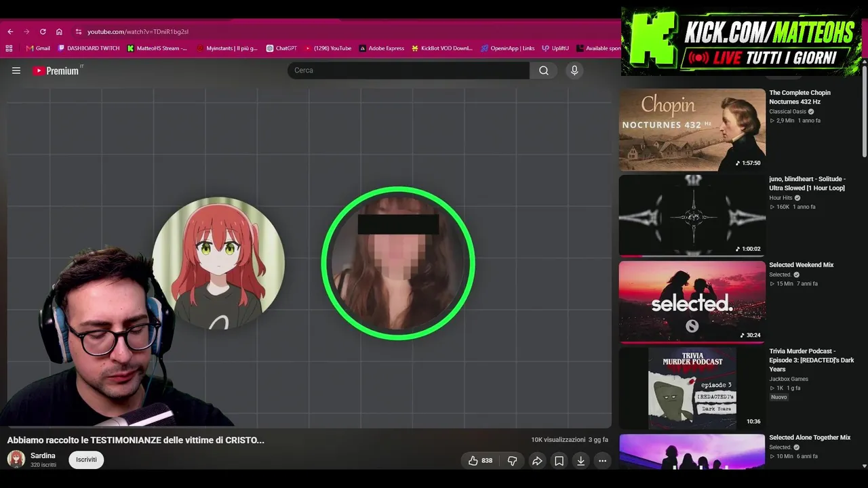Open the Solitude Ultra Slowed thumbnail
This screenshot has width=868, height=488.
[x=692, y=216]
